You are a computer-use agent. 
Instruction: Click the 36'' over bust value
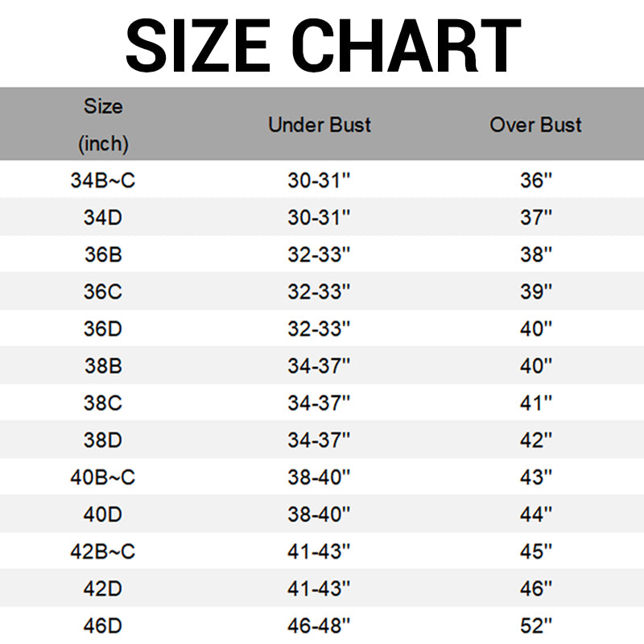point(535,180)
